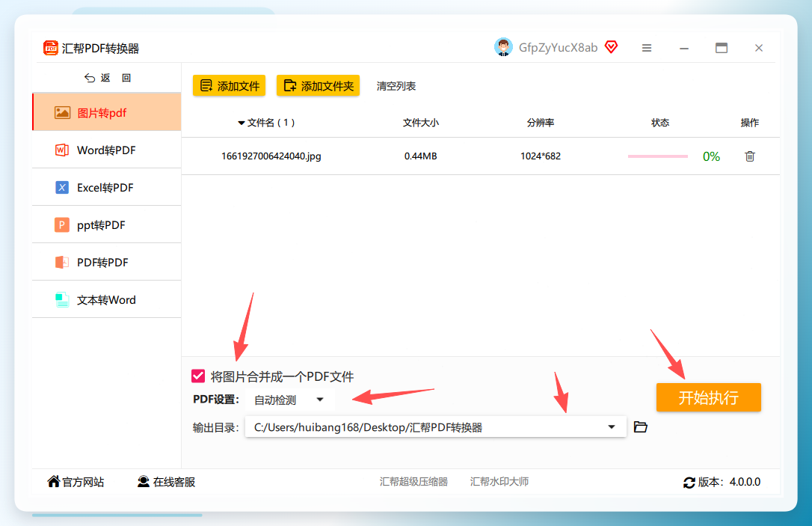The width and height of the screenshot is (812, 526).
Task: Click the 添加文件 button
Action: click(x=229, y=85)
